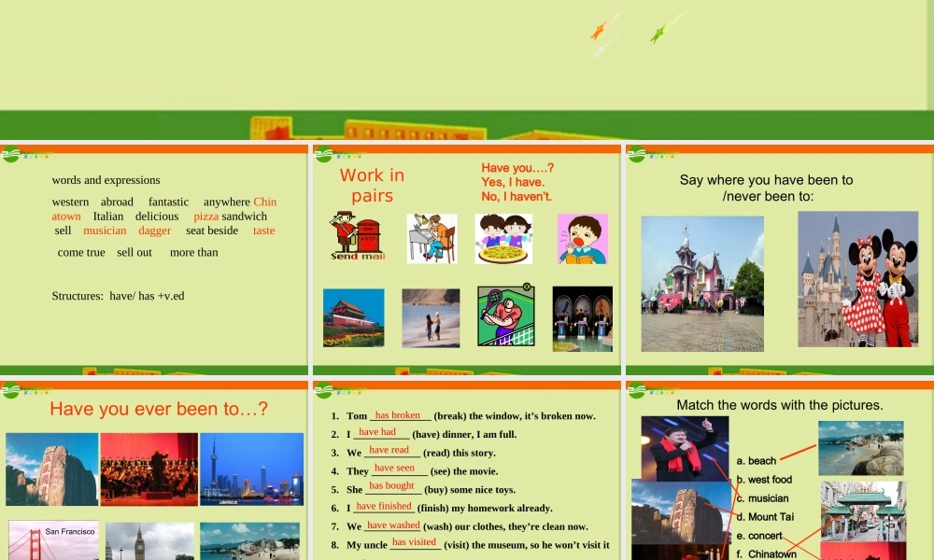Select the dark concert stage photo in pairs slide
The image size is (934, 560).
583,319
